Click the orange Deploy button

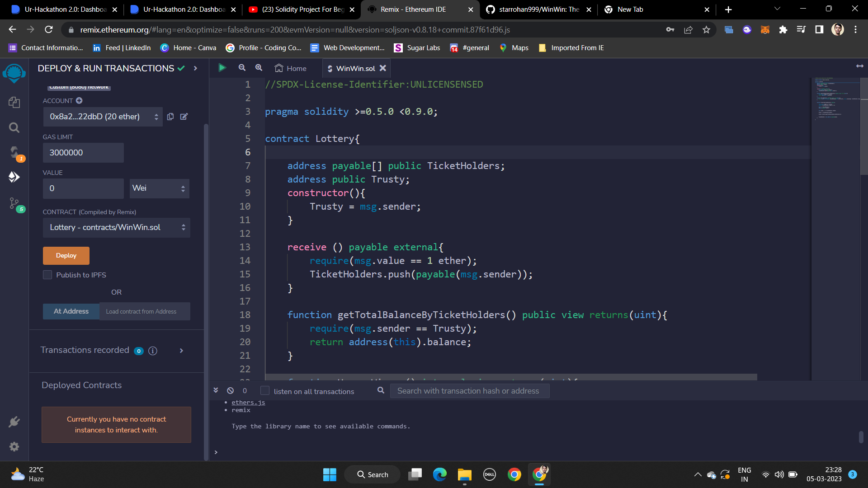pos(66,256)
